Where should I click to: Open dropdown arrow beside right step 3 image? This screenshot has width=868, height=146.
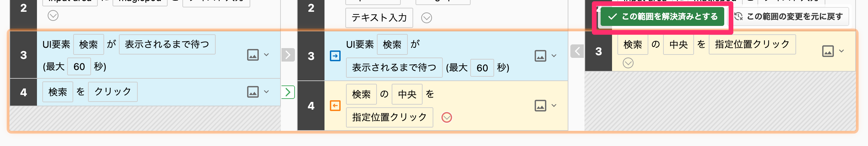[x=841, y=51]
